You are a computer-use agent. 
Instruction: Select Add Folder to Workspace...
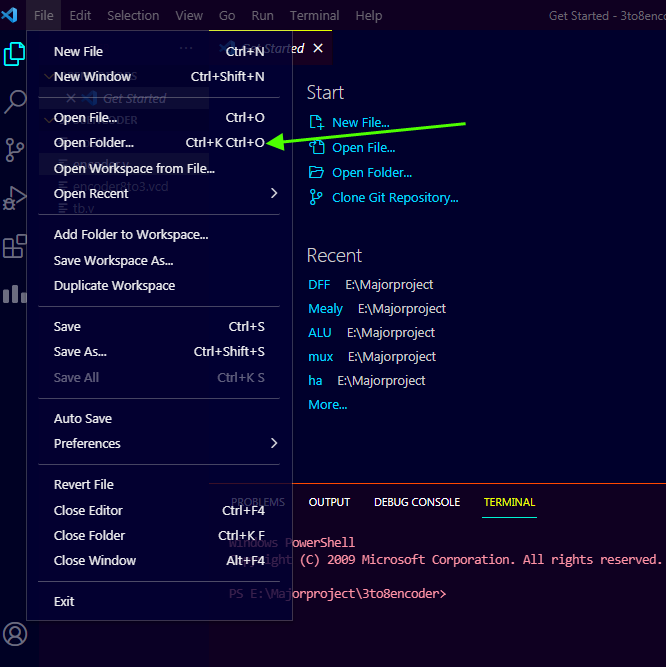(159, 234)
